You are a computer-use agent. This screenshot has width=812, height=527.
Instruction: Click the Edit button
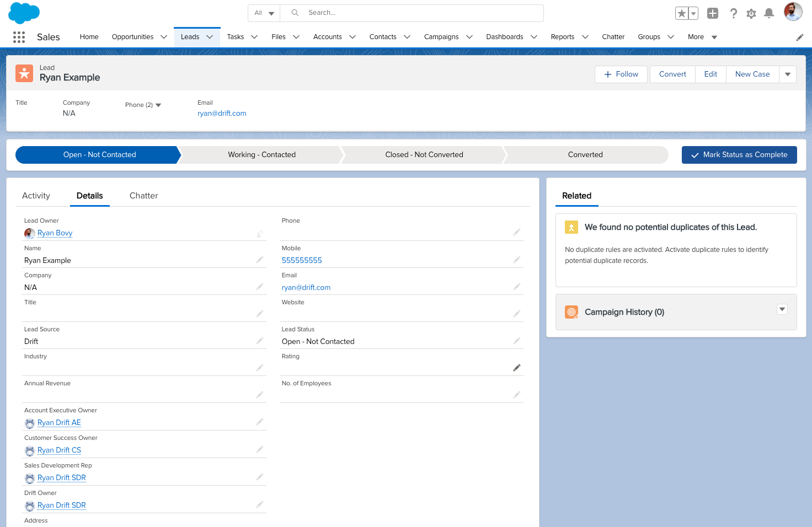(710, 74)
